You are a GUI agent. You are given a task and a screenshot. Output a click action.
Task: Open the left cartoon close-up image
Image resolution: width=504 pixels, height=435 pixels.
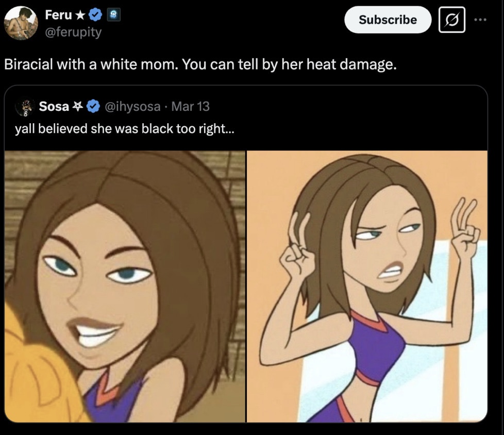click(125, 287)
